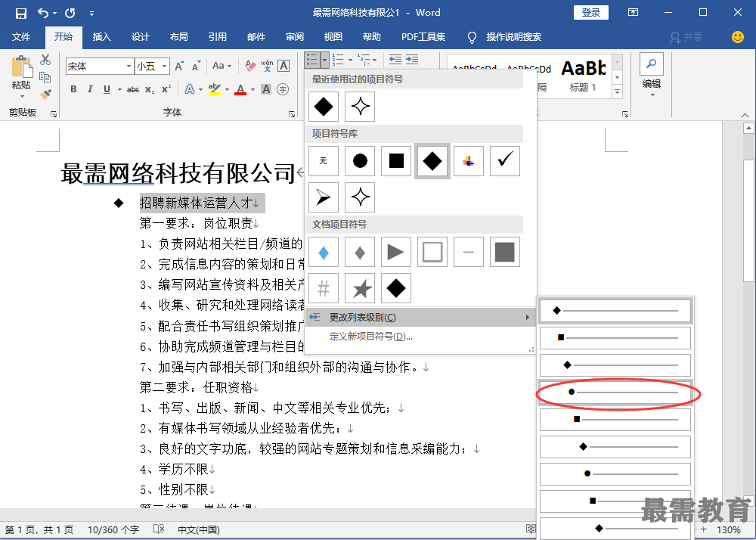Choose the arrowhead bullet in library
The width and height of the screenshot is (756, 540).
(x=324, y=197)
